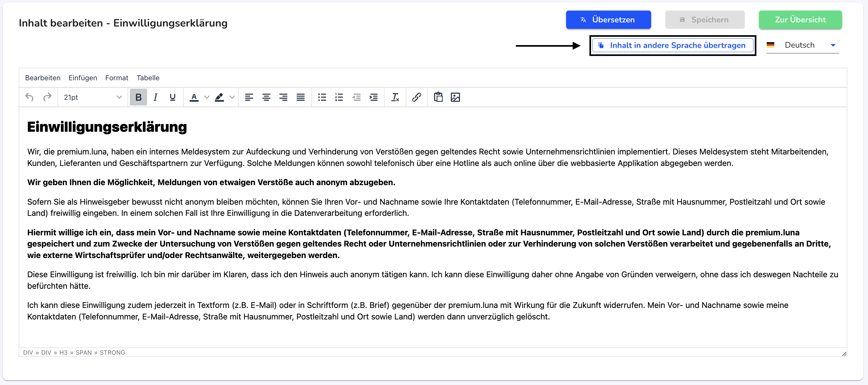Increase the indent
The image size is (868, 385).
point(374,97)
